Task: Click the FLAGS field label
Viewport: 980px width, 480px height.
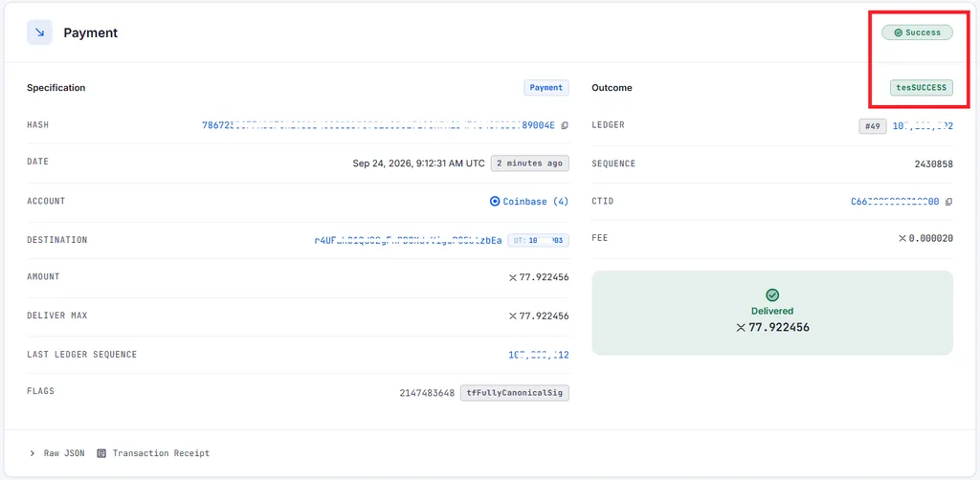Action: pyautogui.click(x=40, y=391)
